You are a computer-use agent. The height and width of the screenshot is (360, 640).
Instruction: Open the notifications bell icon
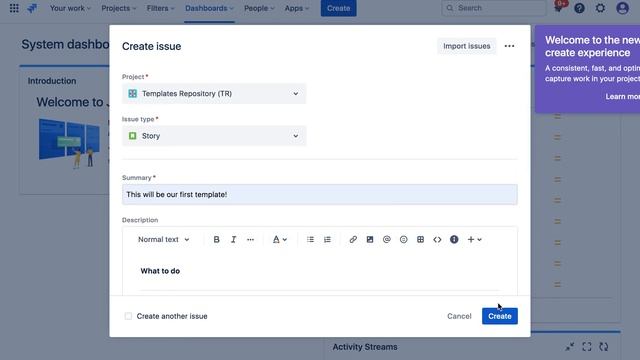(x=559, y=7)
